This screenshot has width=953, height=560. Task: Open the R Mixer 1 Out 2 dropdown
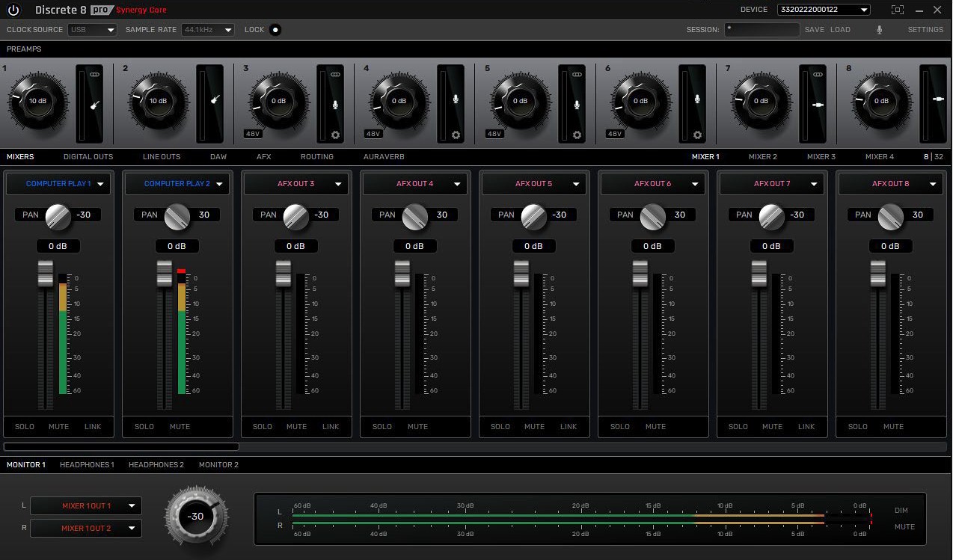[x=86, y=529]
